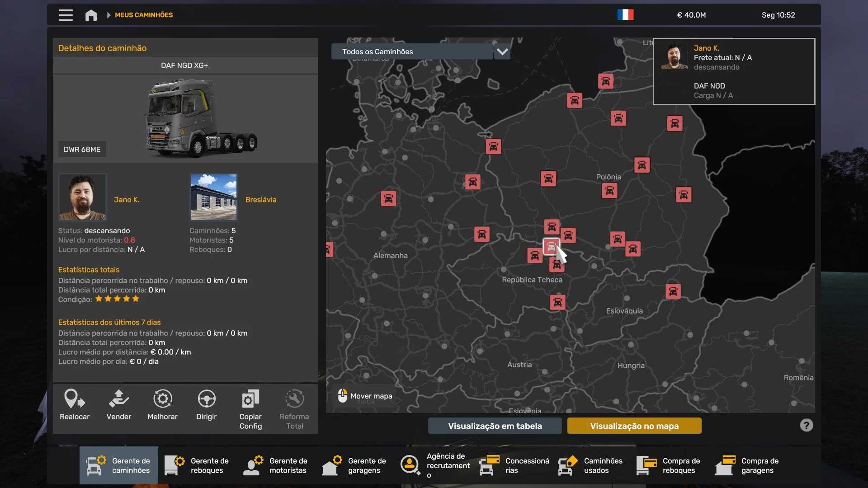Viewport: 868px width, 488px height.
Task: Open the Todos os Caminhões filter box
Action: click(x=411, y=52)
